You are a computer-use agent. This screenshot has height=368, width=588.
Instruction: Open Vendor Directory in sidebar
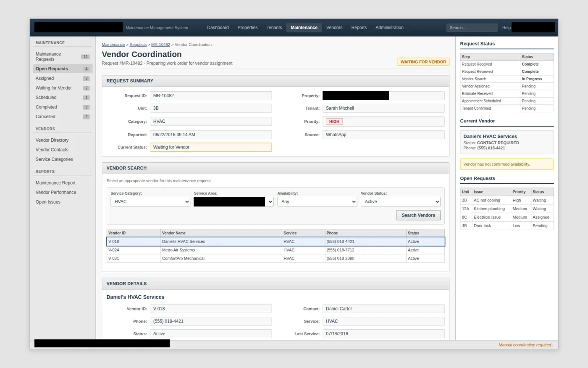pyautogui.click(x=62, y=140)
